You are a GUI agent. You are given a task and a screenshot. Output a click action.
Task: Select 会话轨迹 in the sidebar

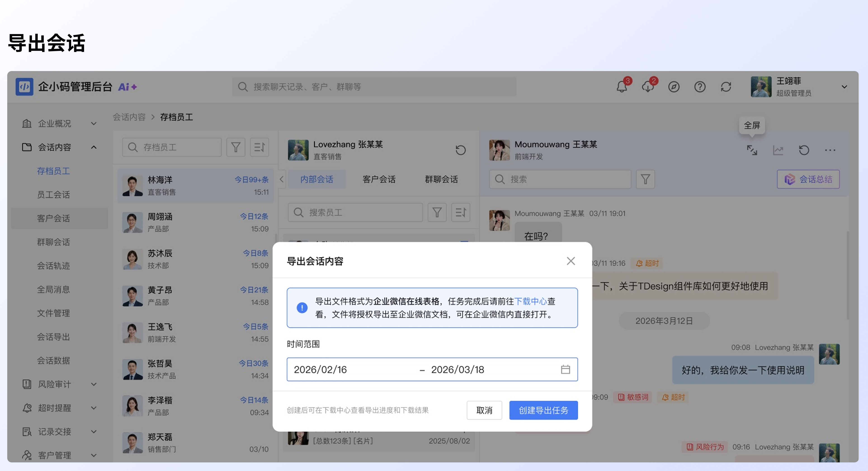pyautogui.click(x=54, y=266)
